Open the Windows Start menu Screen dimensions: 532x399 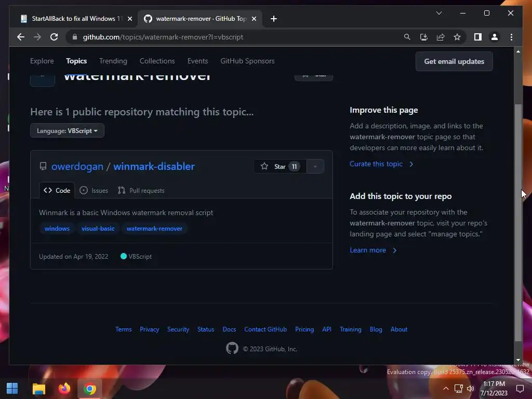pos(12,388)
